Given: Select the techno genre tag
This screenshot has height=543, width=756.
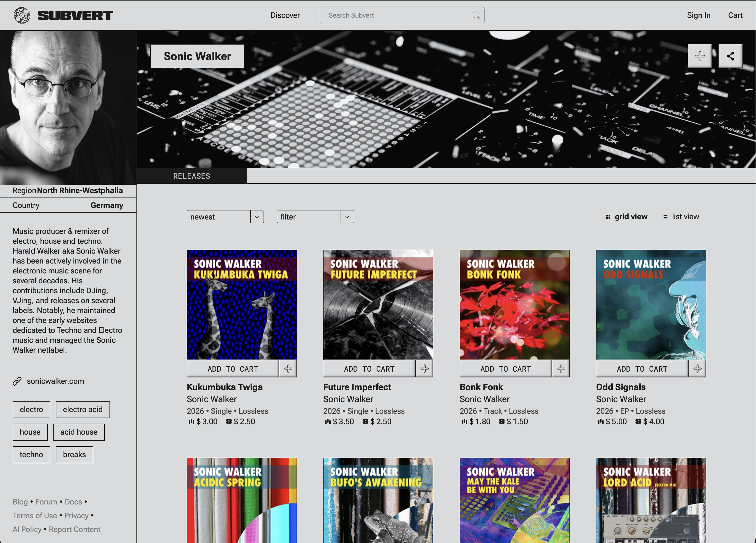Looking at the screenshot, I should point(31,455).
